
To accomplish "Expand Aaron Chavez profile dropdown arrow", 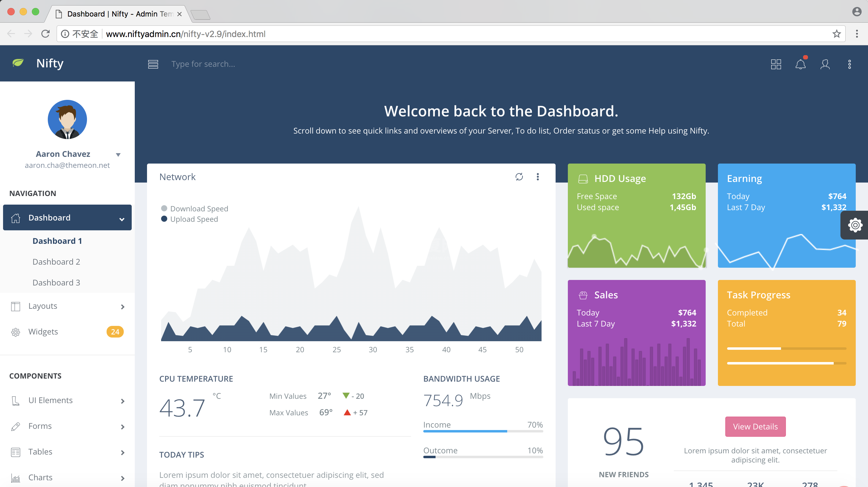I will (118, 155).
